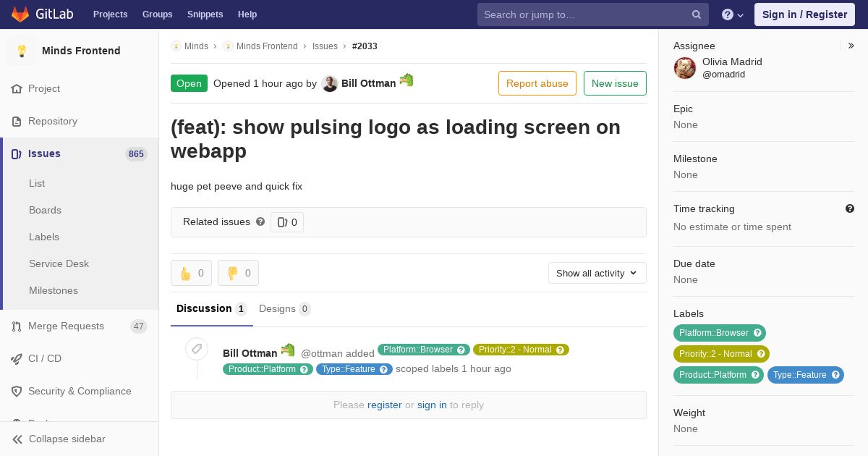
Task: Open Milestones in the sidebar
Action: coord(54,291)
